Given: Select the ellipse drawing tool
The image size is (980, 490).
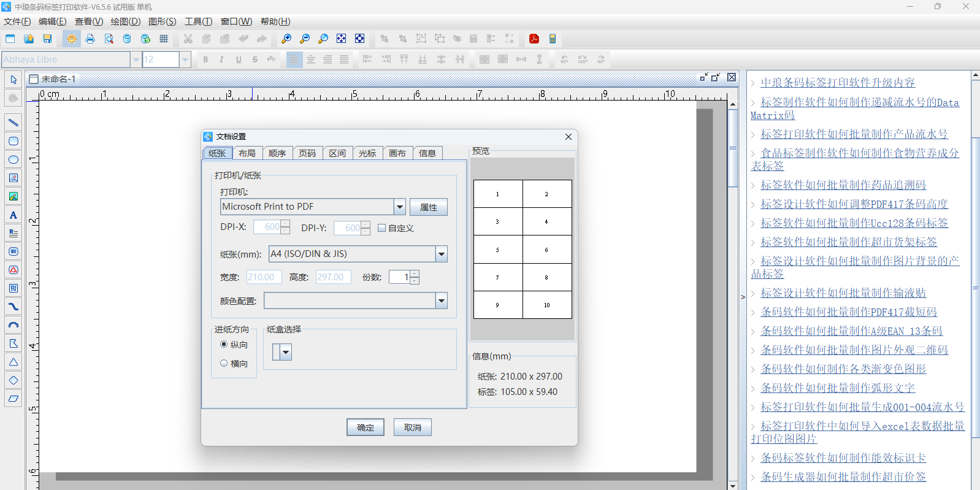Looking at the screenshot, I should 13,159.
